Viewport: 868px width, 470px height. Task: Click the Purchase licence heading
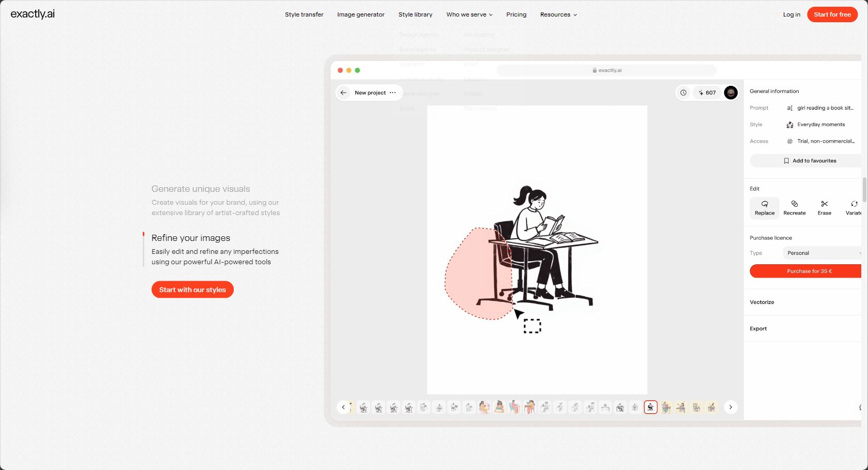(x=771, y=238)
